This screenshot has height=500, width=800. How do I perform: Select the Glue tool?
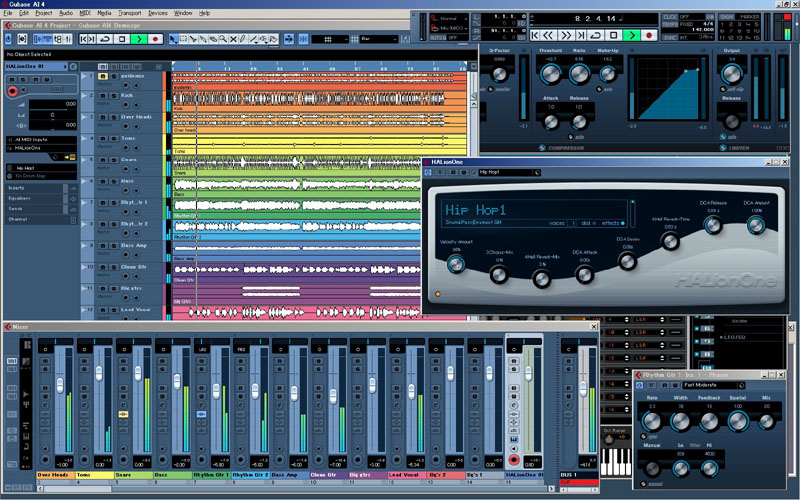(204, 39)
